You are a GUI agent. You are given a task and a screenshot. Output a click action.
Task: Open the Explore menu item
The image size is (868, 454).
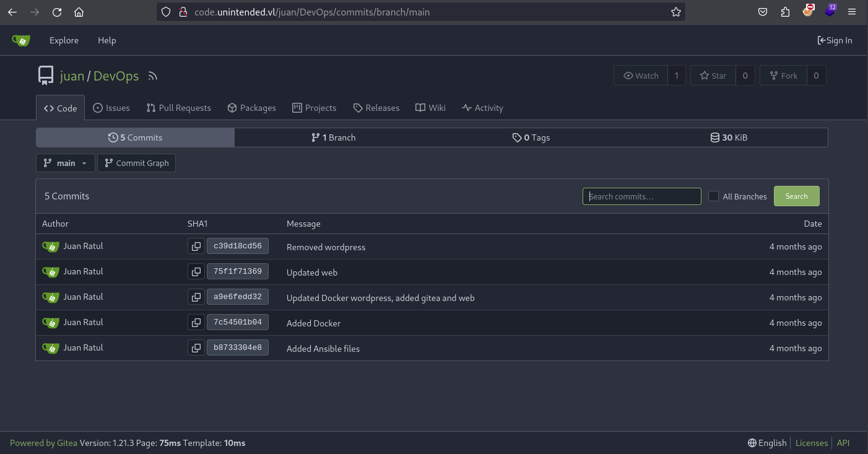64,40
